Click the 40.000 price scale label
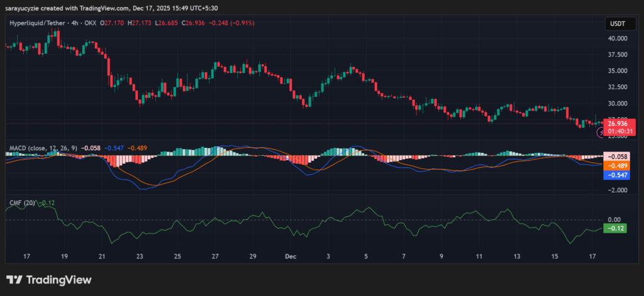The image size is (644, 296). (x=616, y=38)
